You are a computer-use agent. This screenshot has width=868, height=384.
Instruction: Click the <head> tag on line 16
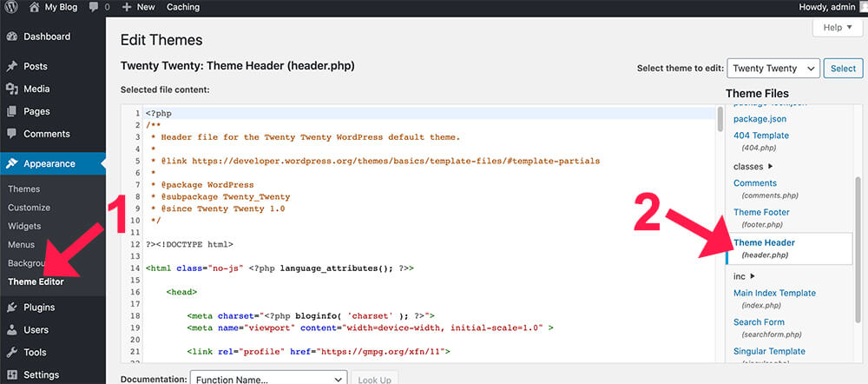(181, 292)
